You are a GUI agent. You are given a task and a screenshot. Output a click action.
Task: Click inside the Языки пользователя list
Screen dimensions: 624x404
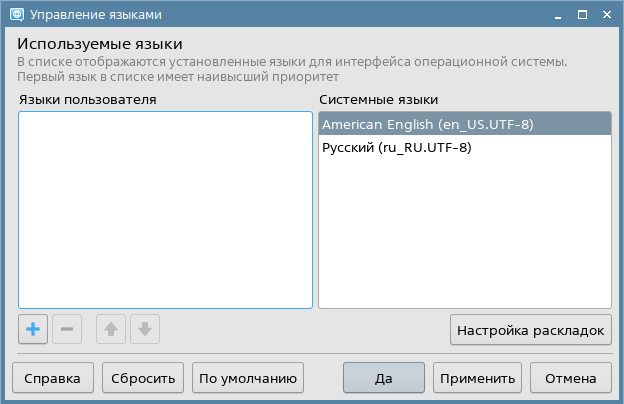[x=165, y=210]
